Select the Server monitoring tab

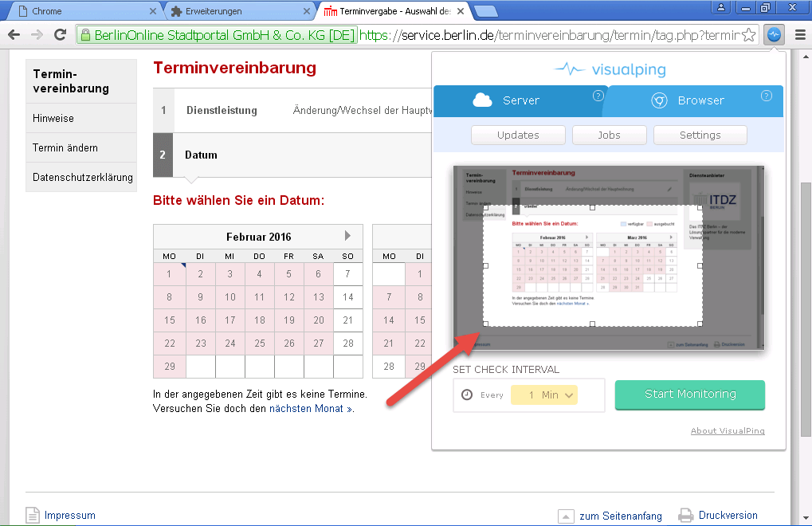[x=519, y=100]
